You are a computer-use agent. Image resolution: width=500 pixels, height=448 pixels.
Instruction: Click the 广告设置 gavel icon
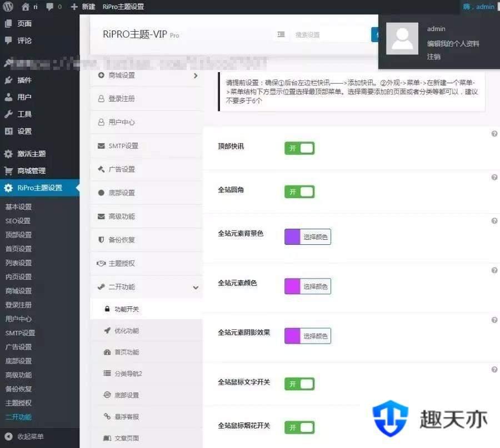[x=101, y=169]
